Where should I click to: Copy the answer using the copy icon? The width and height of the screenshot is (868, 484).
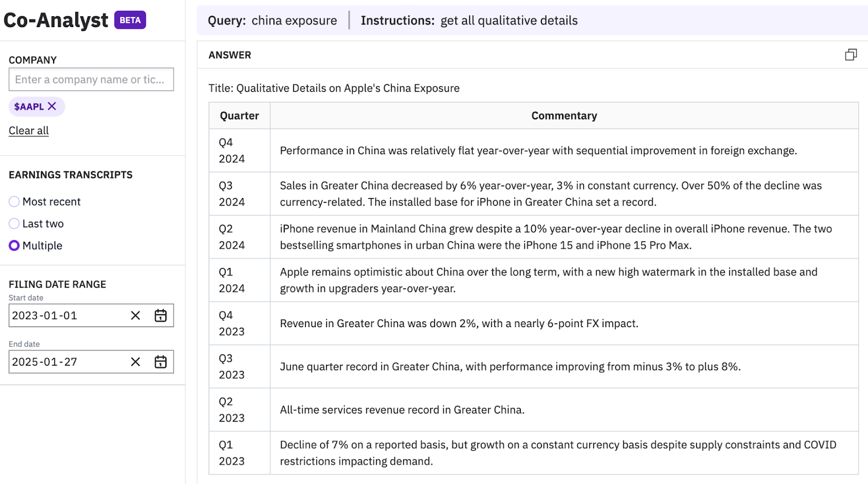851,55
